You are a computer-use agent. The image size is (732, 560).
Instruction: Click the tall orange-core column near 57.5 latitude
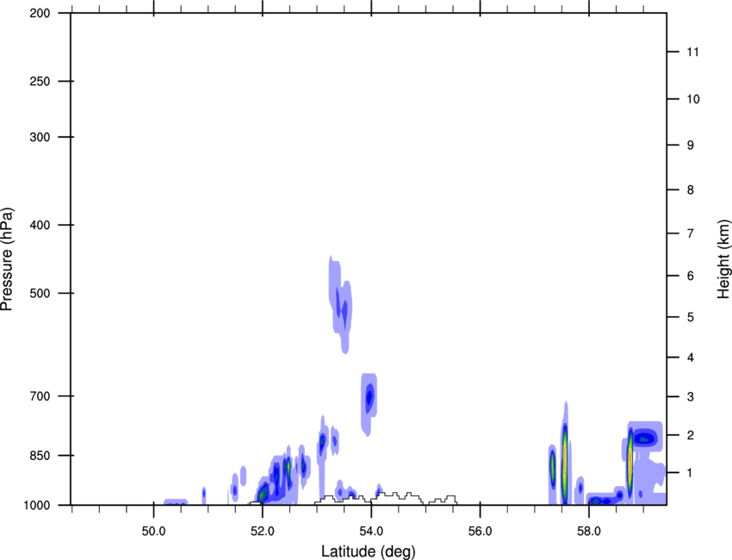point(565,453)
